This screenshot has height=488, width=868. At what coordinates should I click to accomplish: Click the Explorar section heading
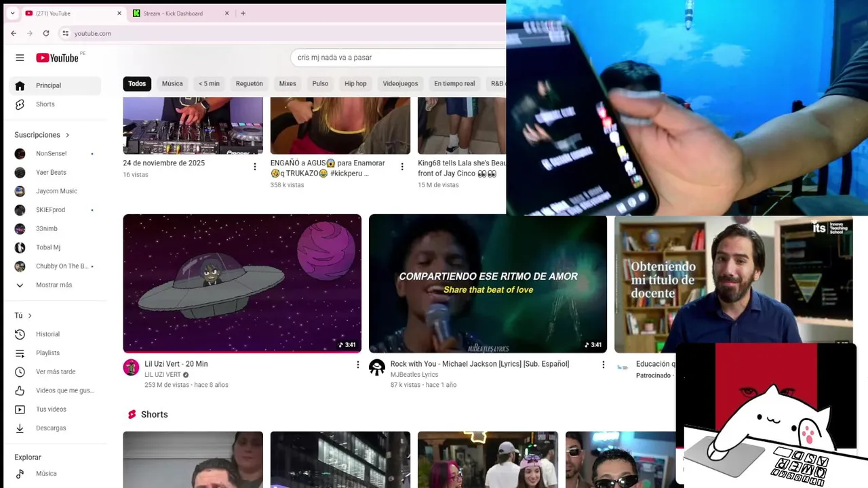click(28, 457)
